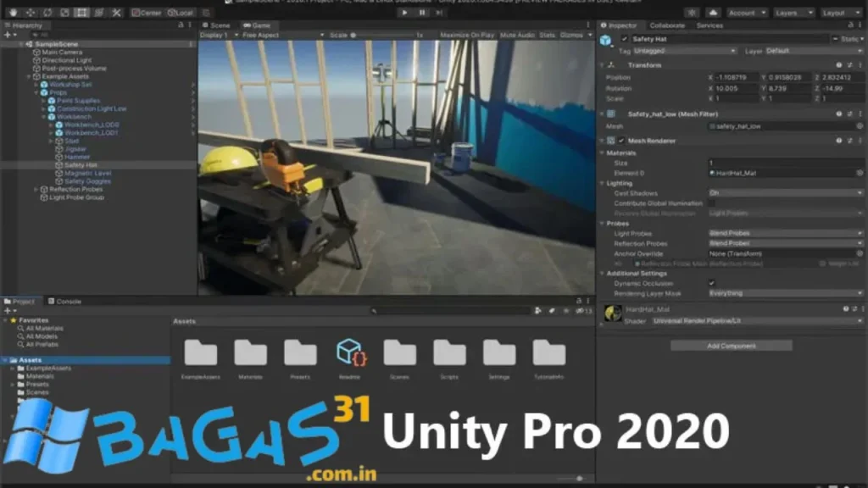
Task: Click the Safety Hat object cube icon
Action: pos(605,40)
